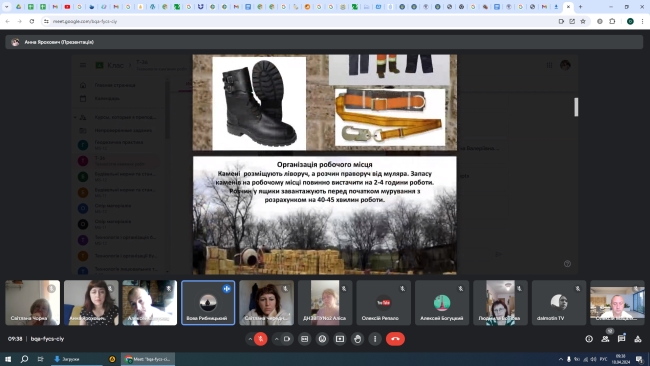Viewport: 650px width, 366px height.
Task: Switch to Chrome Meet taskbar button
Action: click(x=148, y=359)
